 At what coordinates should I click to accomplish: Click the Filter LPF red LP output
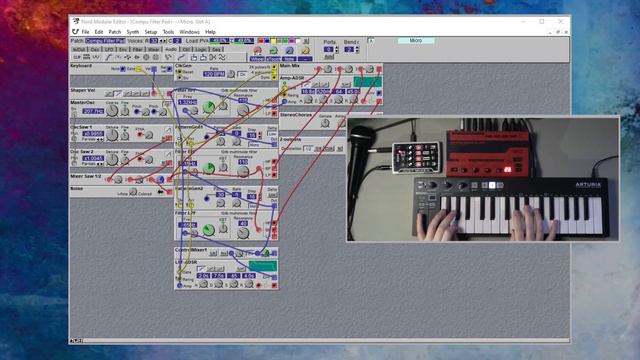[274, 237]
